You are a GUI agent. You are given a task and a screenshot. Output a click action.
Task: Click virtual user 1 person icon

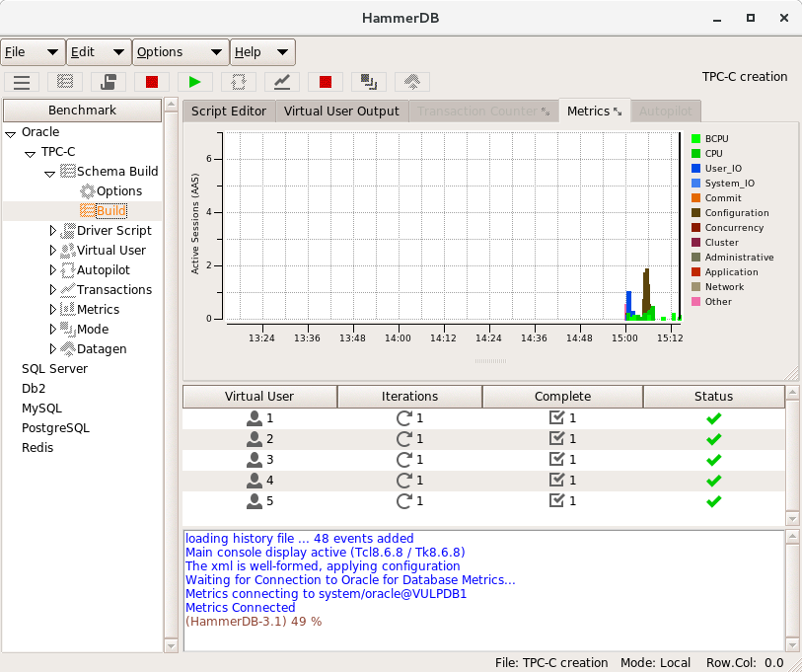pyautogui.click(x=255, y=418)
